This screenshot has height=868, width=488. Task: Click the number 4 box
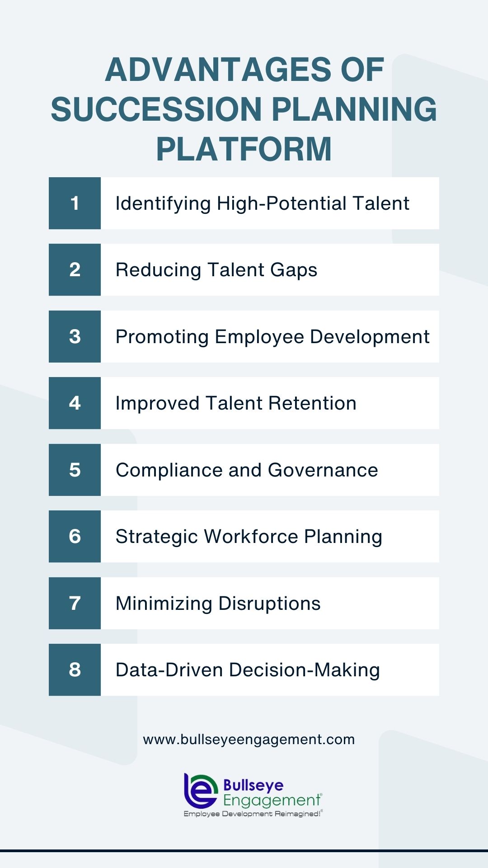pyautogui.click(x=75, y=403)
